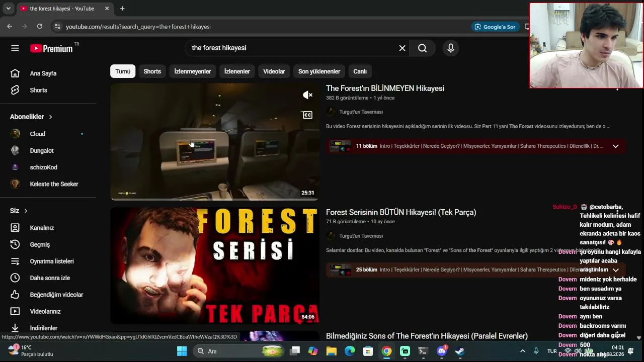
Task: Open a new browser tab
Action: pos(122,9)
